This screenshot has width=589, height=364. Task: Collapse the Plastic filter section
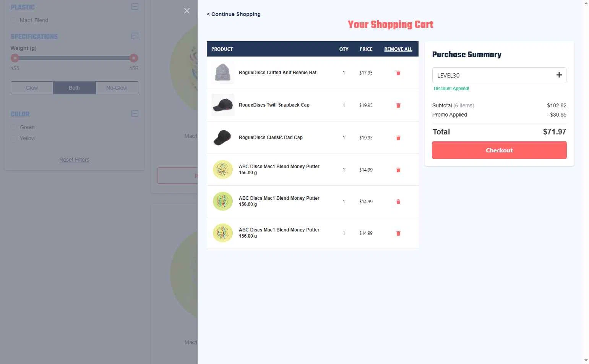point(135,6)
